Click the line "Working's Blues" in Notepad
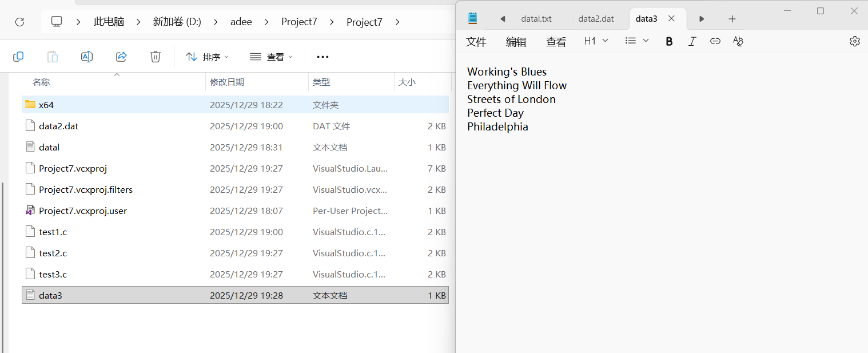The width and height of the screenshot is (868, 353). pyautogui.click(x=507, y=72)
